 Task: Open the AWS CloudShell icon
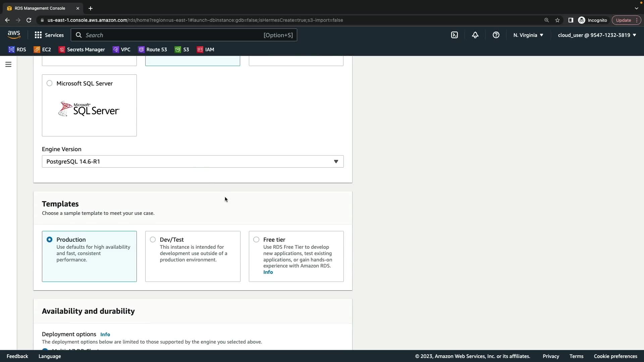(454, 35)
